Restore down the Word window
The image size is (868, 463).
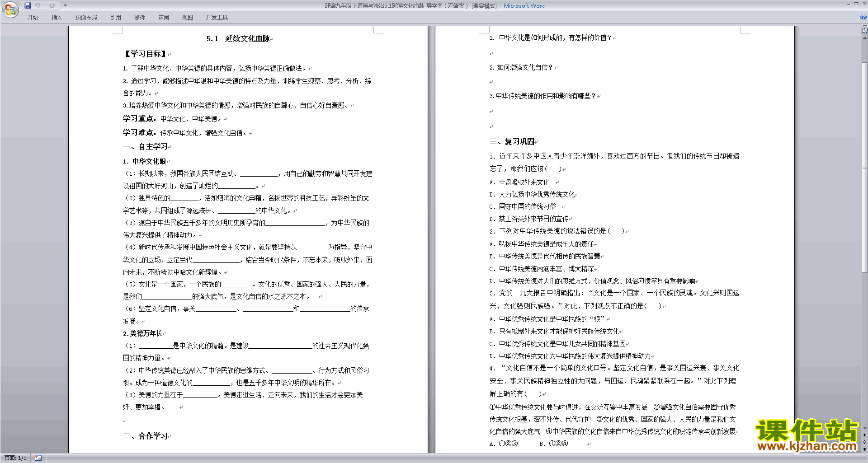tap(856, 4)
